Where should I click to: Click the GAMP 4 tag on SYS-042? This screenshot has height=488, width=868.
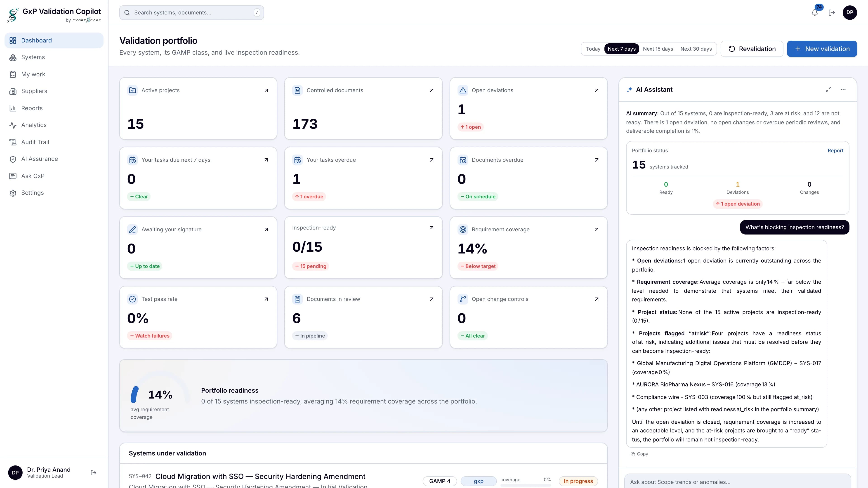tap(439, 481)
